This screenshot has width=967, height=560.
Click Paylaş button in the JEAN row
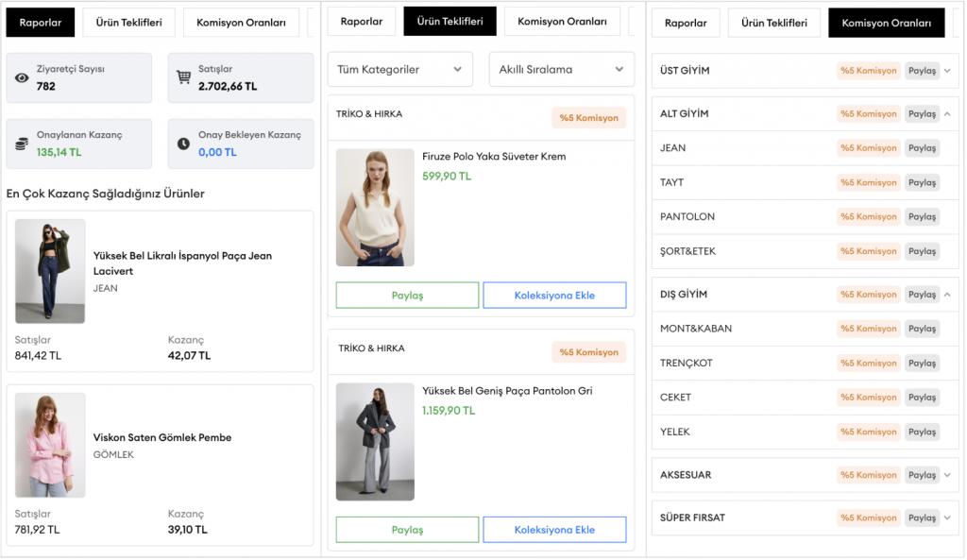pyautogui.click(x=922, y=148)
